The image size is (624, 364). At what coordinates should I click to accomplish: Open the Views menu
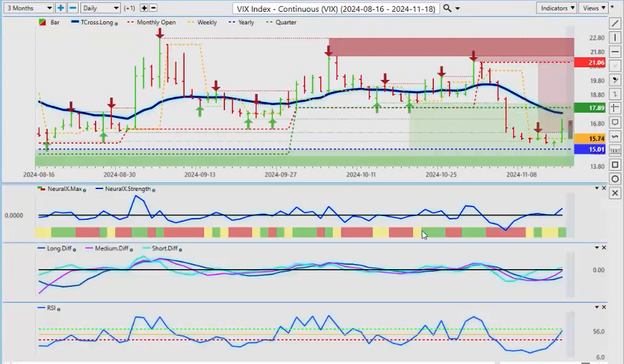coord(592,8)
